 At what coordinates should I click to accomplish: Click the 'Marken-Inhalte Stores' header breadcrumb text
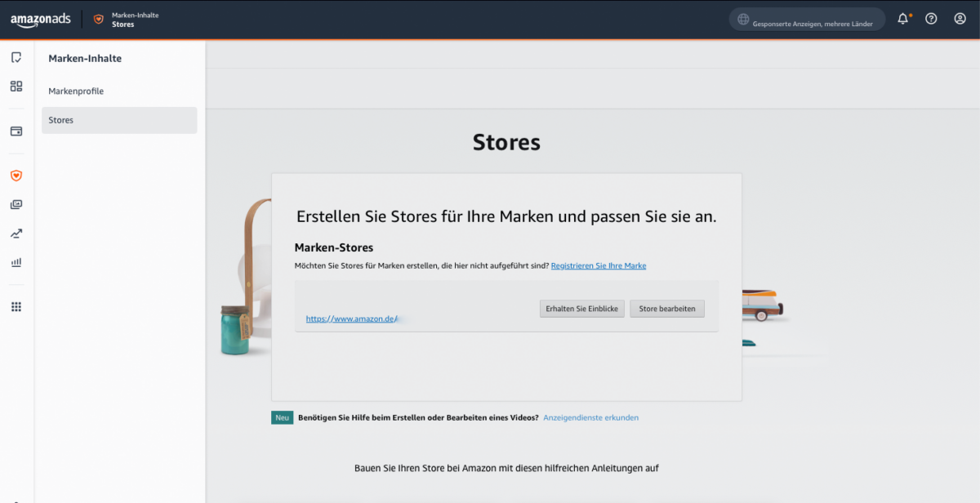coord(135,20)
